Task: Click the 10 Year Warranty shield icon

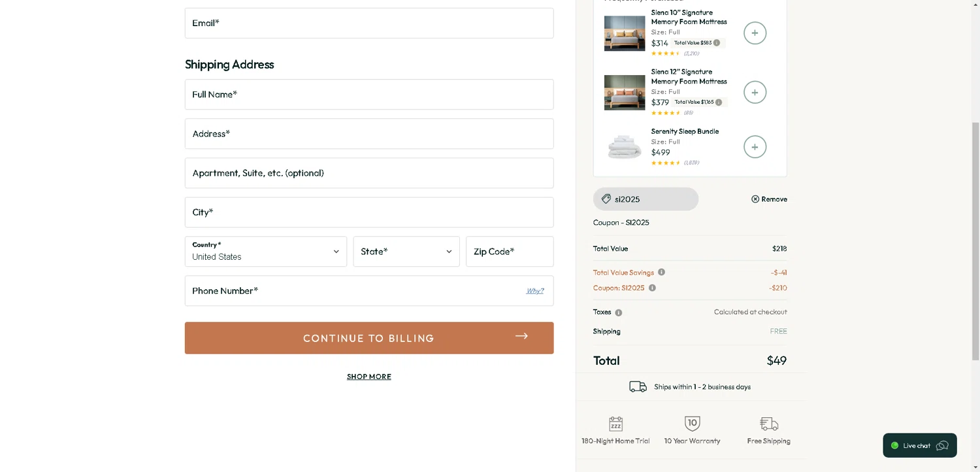Action: pyautogui.click(x=693, y=424)
